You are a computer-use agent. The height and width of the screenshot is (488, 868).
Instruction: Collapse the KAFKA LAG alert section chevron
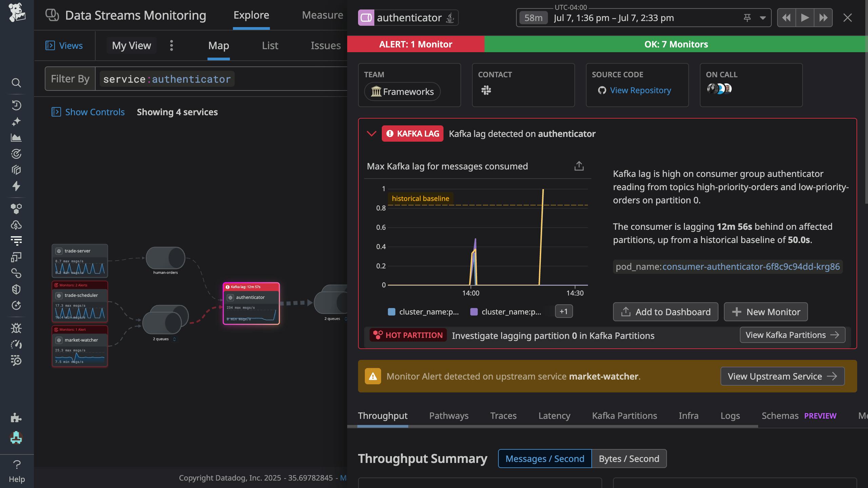pyautogui.click(x=372, y=134)
